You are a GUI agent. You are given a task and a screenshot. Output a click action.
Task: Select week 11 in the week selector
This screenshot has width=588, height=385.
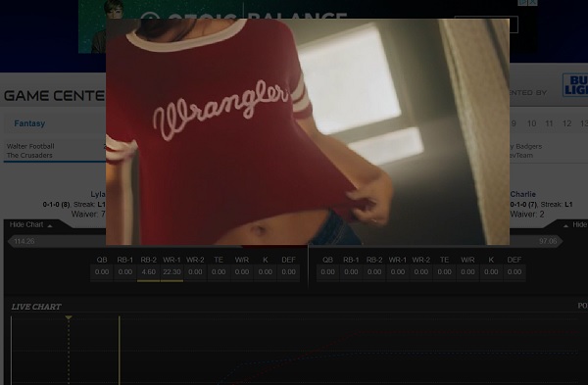(549, 123)
